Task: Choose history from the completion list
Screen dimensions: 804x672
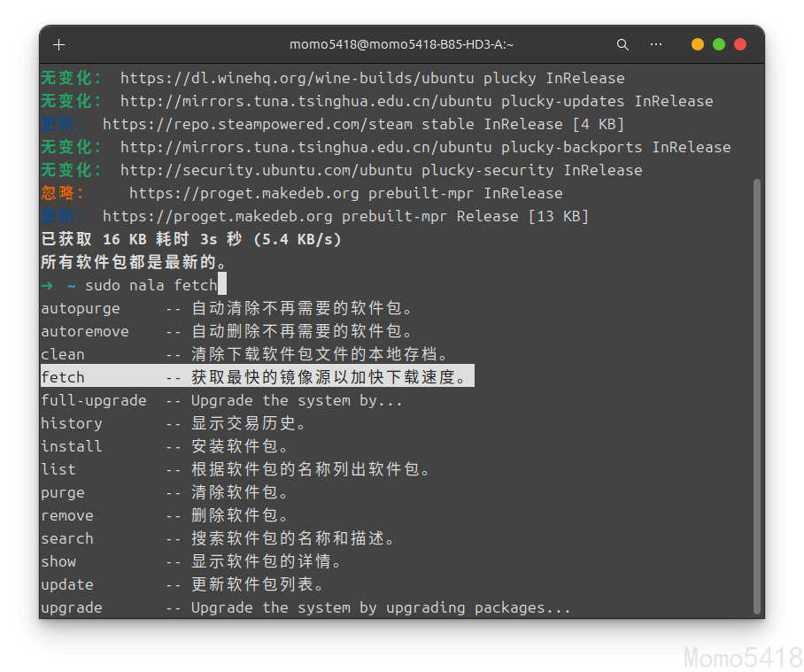Action: [x=71, y=423]
